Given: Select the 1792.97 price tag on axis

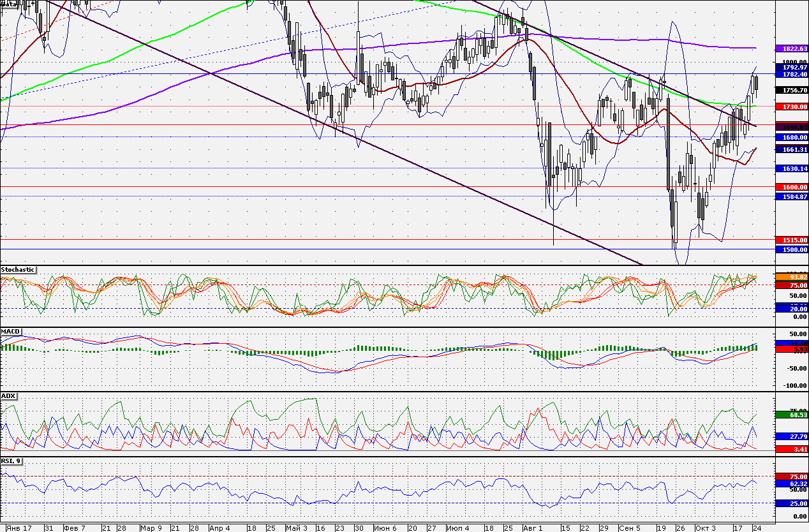Looking at the screenshot, I should (x=791, y=66).
